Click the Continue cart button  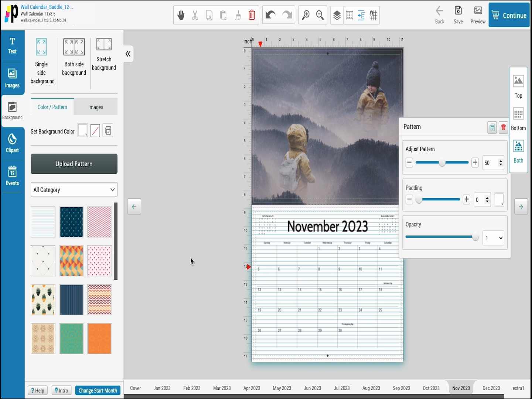pos(509,15)
